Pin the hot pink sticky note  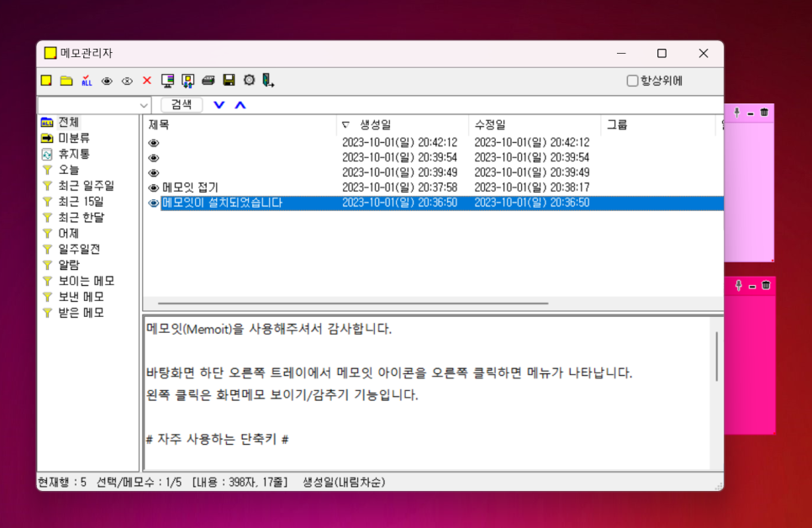coord(739,285)
